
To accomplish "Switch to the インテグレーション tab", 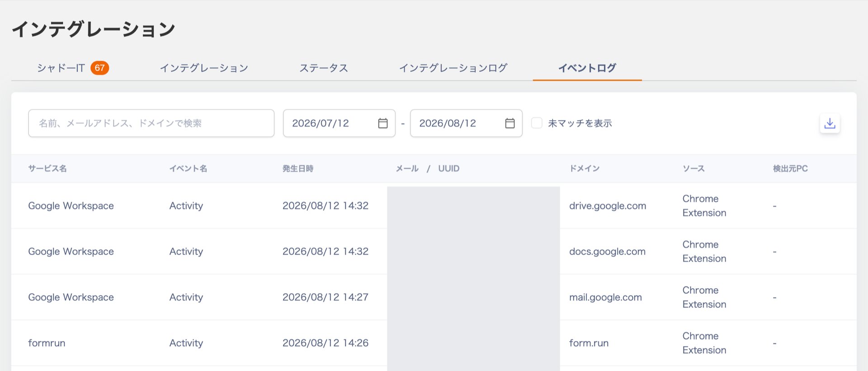I will (x=204, y=68).
